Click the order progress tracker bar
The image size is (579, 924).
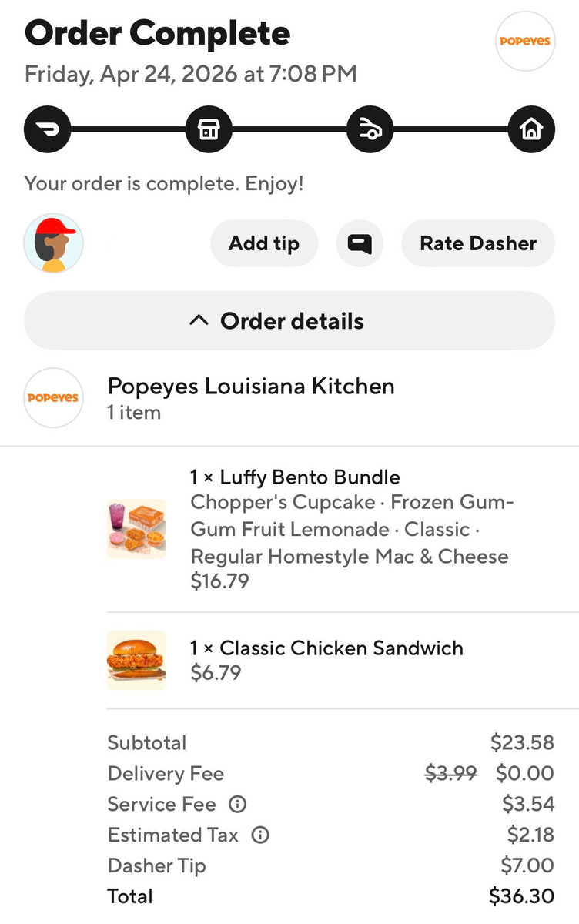pos(289,129)
